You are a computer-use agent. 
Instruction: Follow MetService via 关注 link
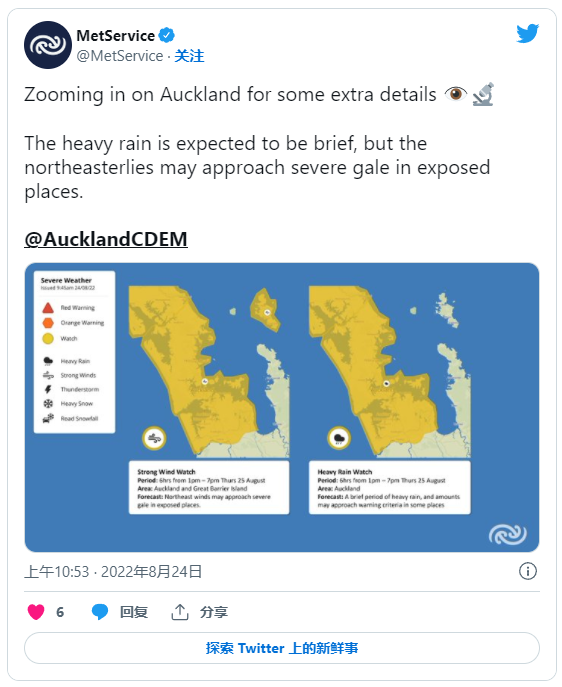189,56
